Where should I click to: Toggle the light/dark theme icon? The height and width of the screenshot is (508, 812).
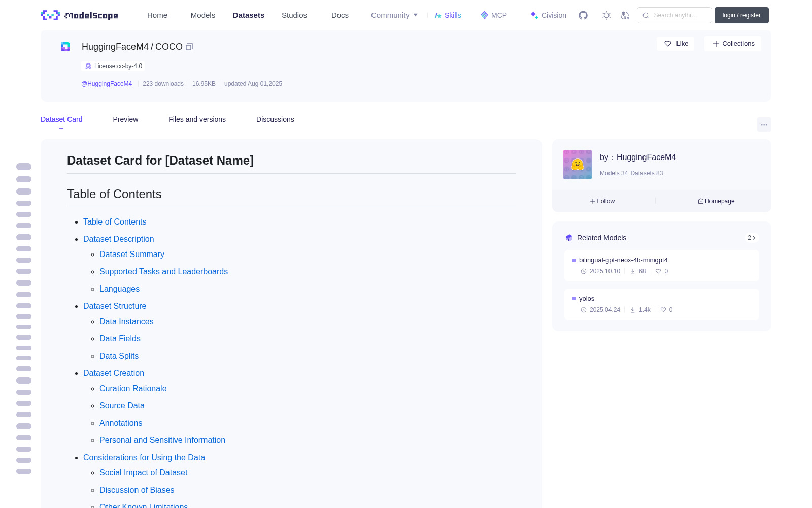(606, 15)
